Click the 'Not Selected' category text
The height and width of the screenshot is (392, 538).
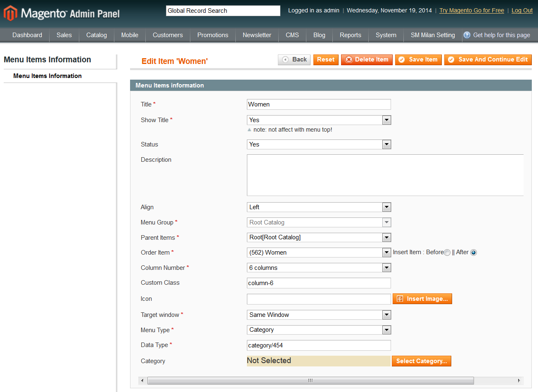point(269,361)
